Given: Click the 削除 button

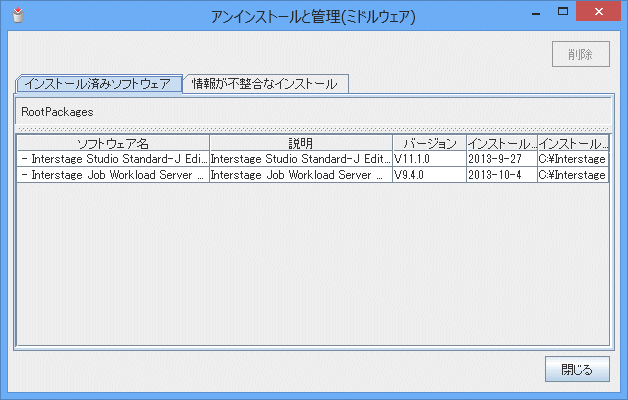Looking at the screenshot, I should (580, 55).
